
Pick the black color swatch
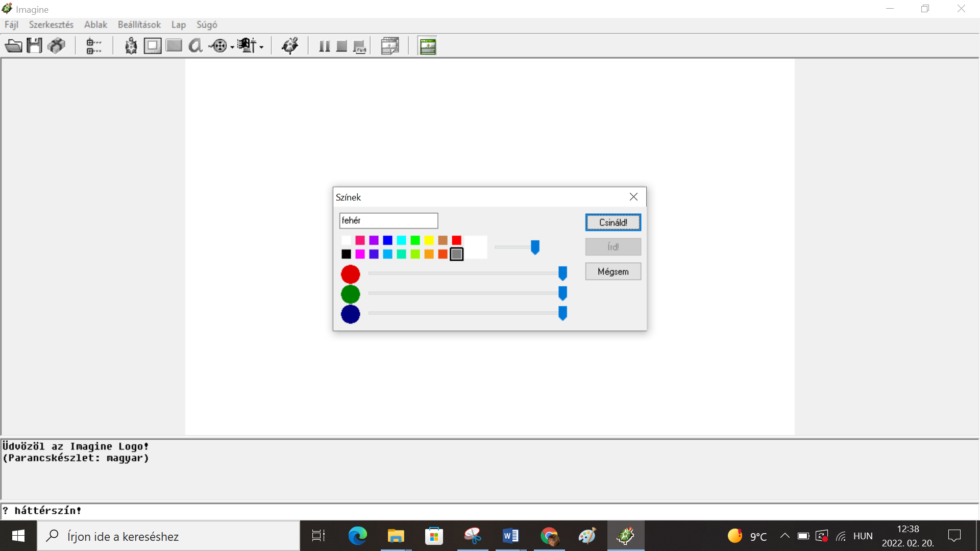[346, 254]
